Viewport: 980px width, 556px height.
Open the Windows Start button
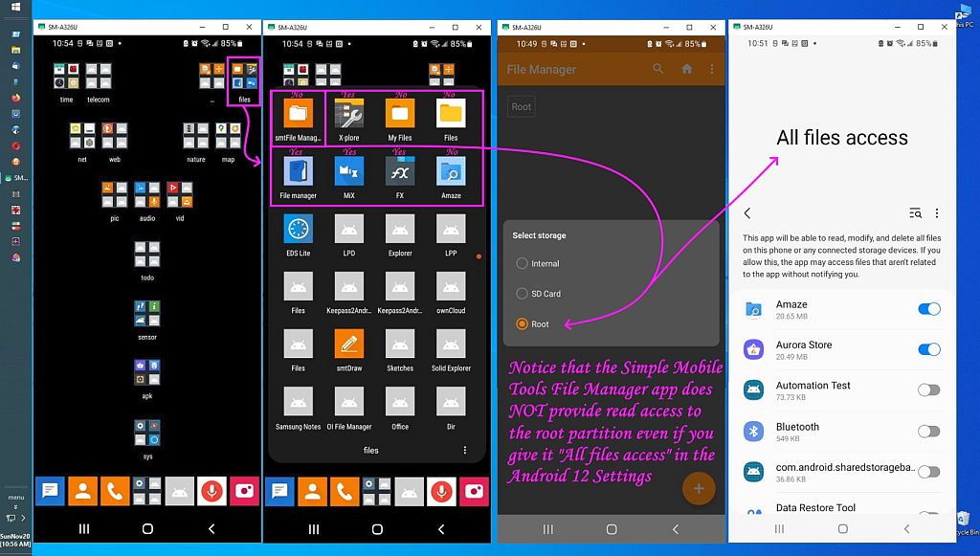(15, 8)
